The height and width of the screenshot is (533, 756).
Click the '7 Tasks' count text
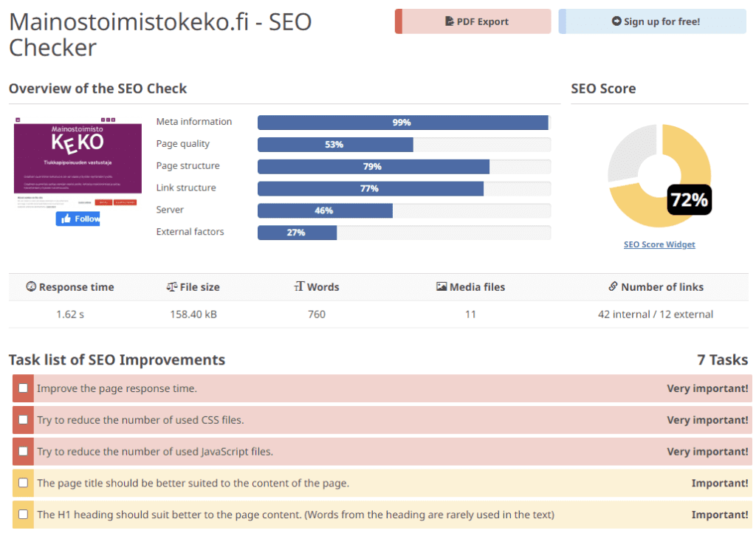tap(722, 360)
